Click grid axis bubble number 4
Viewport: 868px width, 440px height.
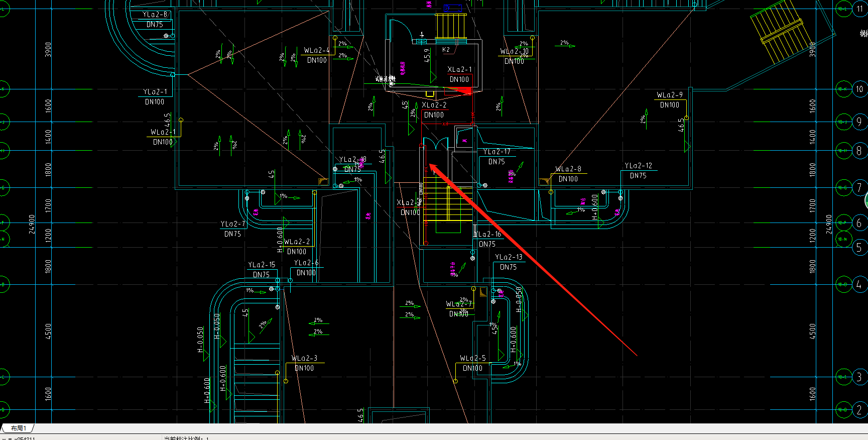coord(859,284)
